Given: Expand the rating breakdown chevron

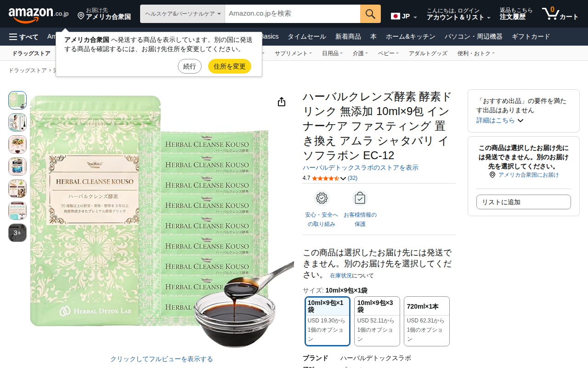Looking at the screenshot, I should tap(343, 178).
